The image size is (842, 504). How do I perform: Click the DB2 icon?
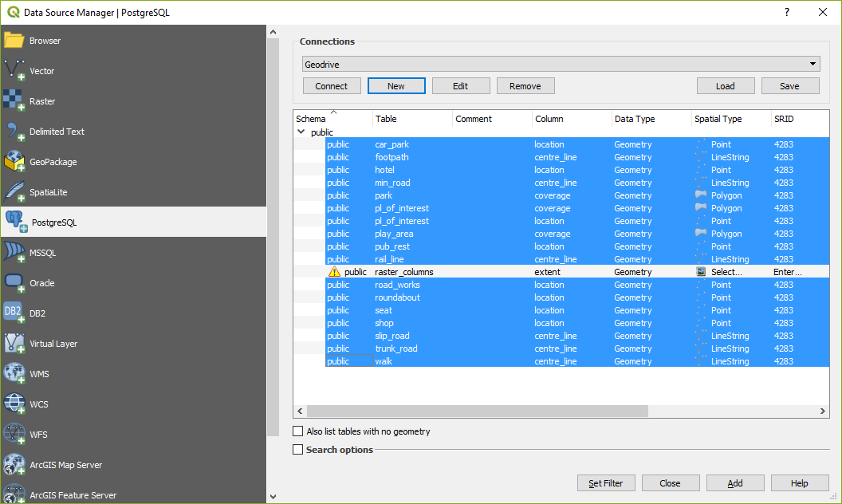coord(14,313)
